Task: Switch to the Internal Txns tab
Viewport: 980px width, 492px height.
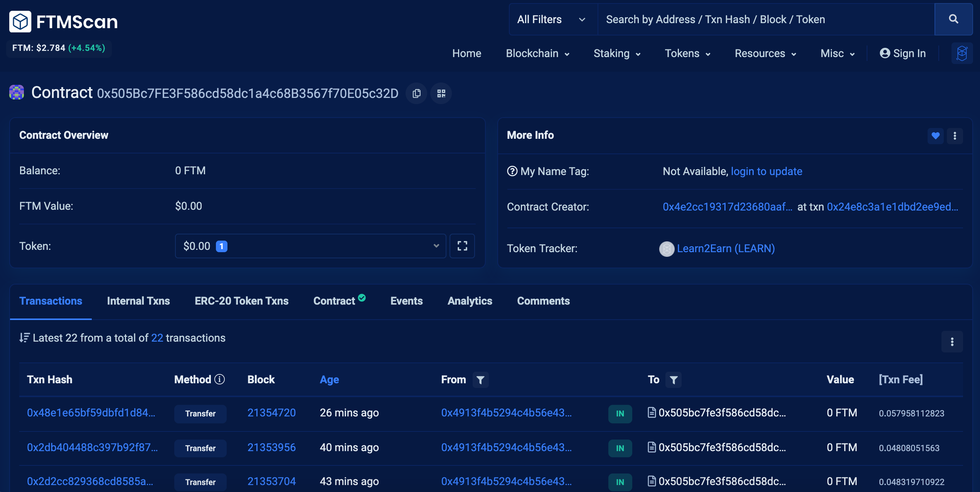Action: pos(138,301)
